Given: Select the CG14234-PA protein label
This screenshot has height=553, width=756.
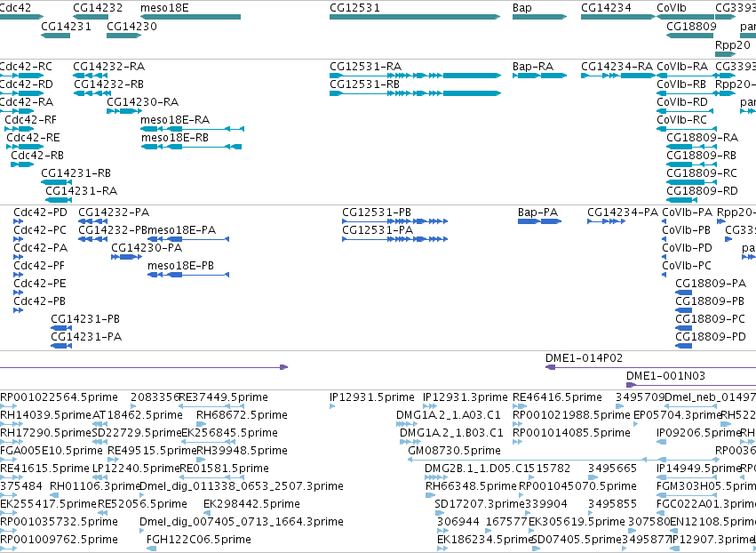Looking at the screenshot, I should 623,212.
